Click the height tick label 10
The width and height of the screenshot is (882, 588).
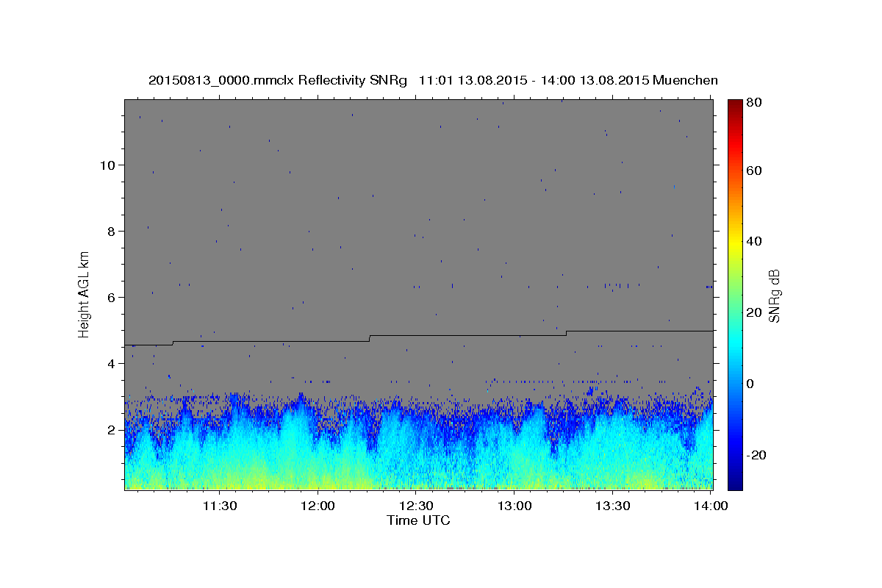(x=107, y=165)
